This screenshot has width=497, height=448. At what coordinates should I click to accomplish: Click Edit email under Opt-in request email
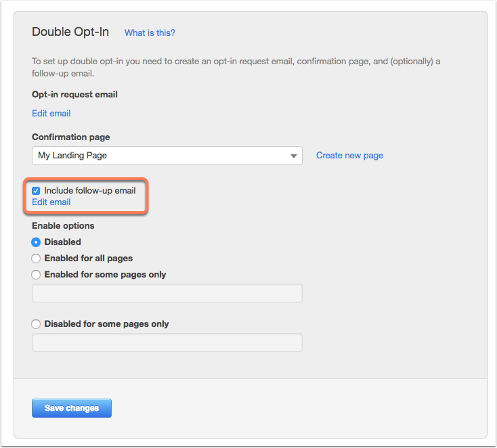coord(51,113)
